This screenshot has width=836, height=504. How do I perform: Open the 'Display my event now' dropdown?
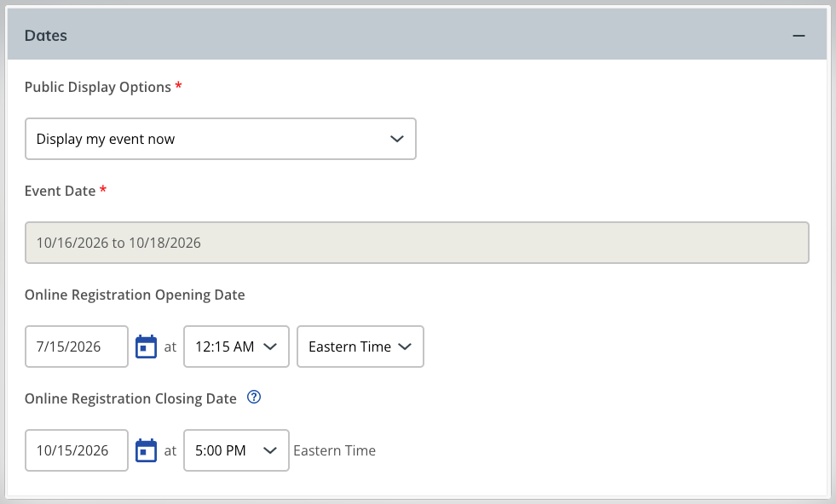tap(220, 139)
